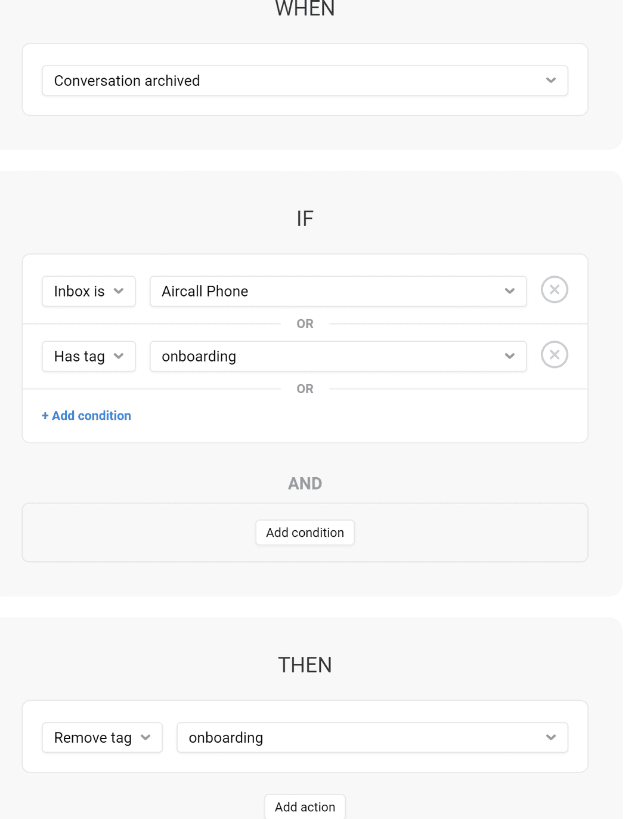The width and height of the screenshot is (644, 819).
Task: Click the chevron arrow beside Aircall Phone
Action: tap(509, 291)
